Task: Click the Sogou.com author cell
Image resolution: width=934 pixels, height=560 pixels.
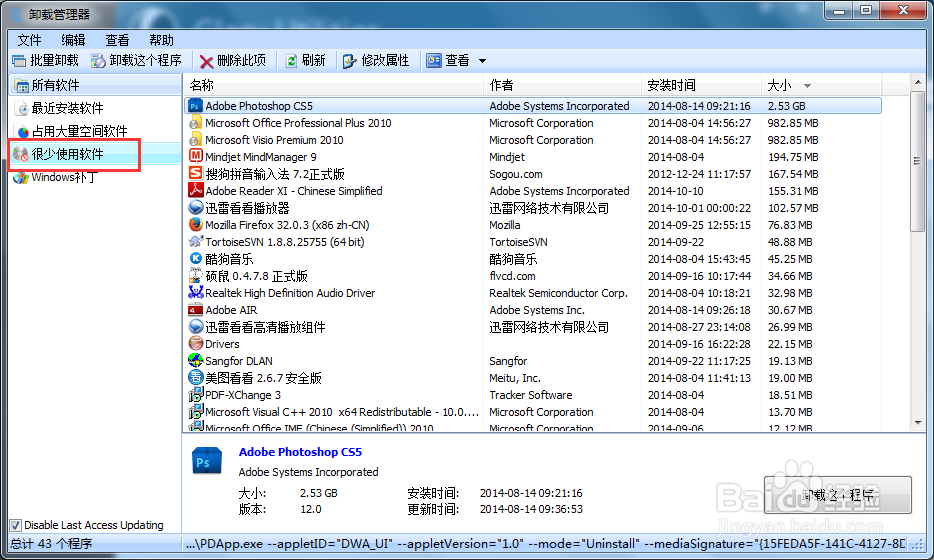Action: (515, 174)
